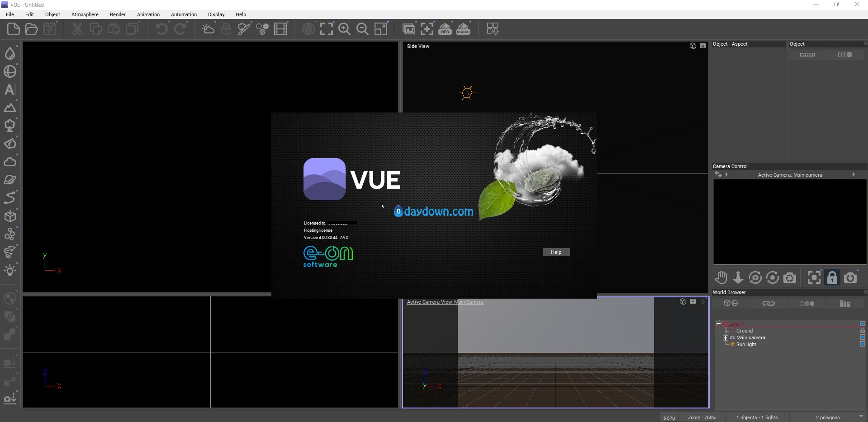
Task: Click Active Camera View title link
Action: (x=445, y=302)
